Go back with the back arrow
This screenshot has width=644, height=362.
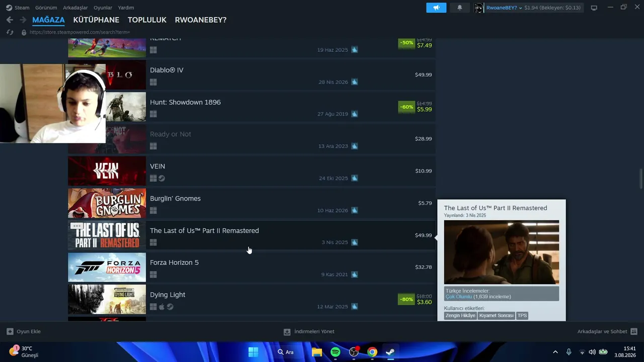10,20
